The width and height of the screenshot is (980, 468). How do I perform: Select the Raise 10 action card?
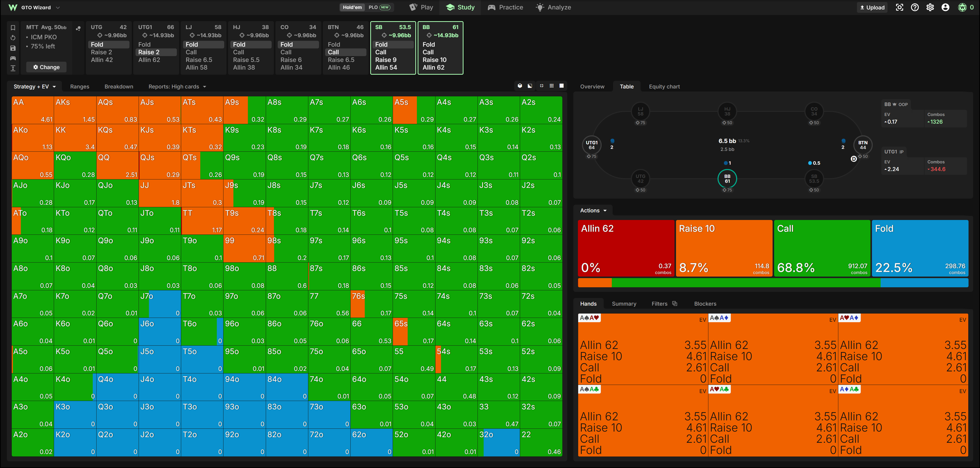(x=724, y=248)
